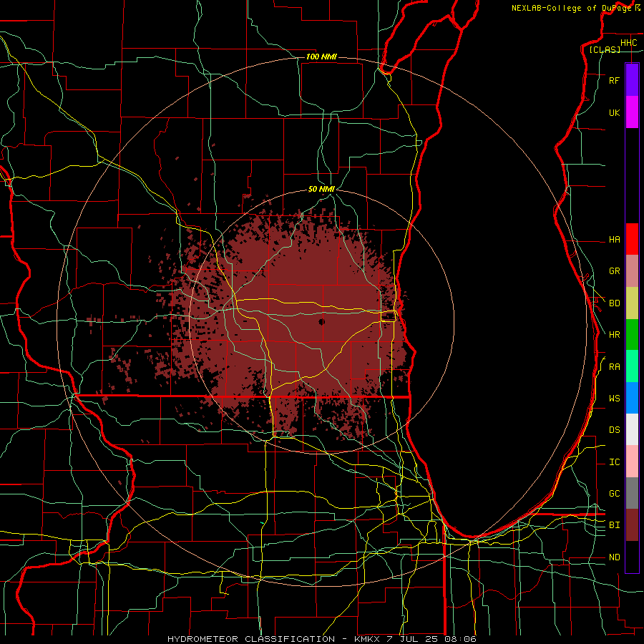
Task: Click the 'HR' legend label
Action: tap(614, 335)
